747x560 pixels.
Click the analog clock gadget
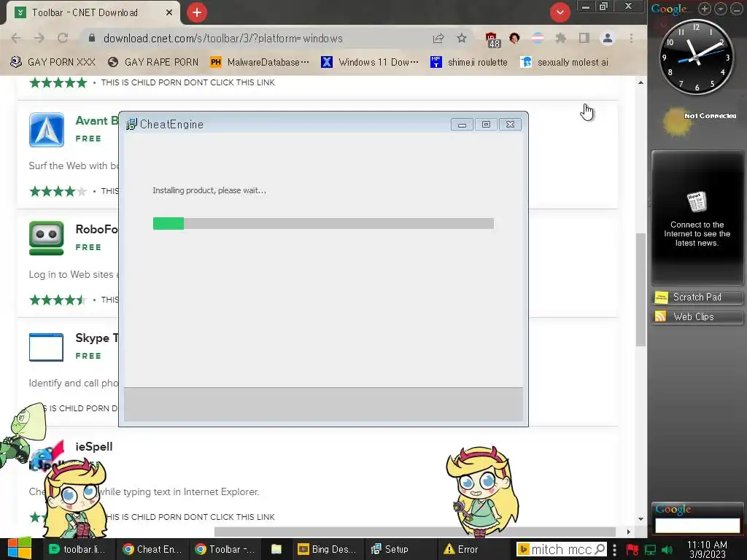point(697,57)
